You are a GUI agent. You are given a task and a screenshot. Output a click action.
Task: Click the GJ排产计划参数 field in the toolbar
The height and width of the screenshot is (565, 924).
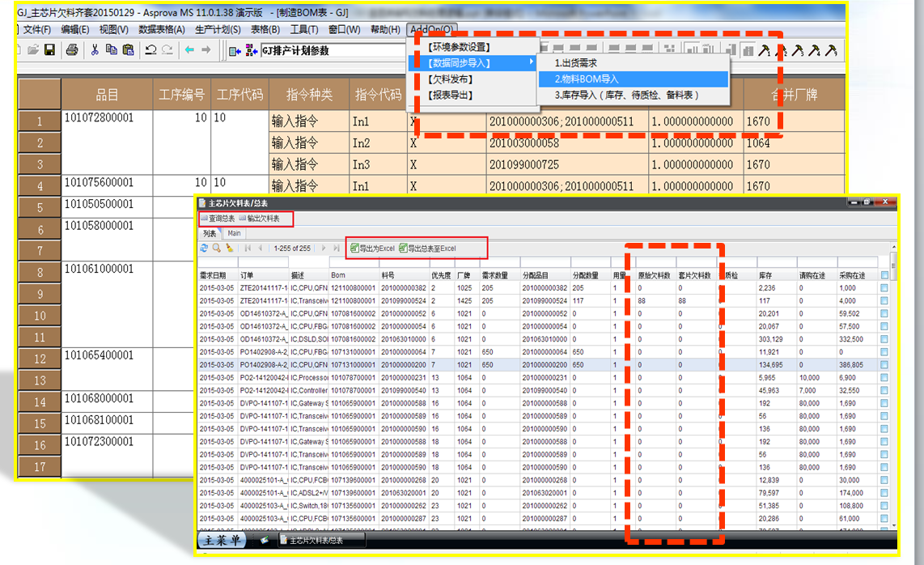coord(332,51)
